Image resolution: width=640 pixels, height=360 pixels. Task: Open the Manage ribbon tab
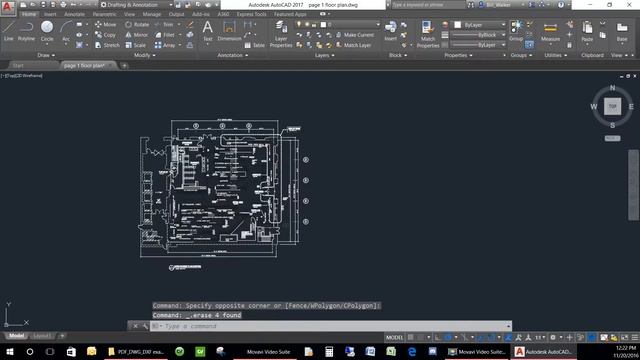click(151, 14)
